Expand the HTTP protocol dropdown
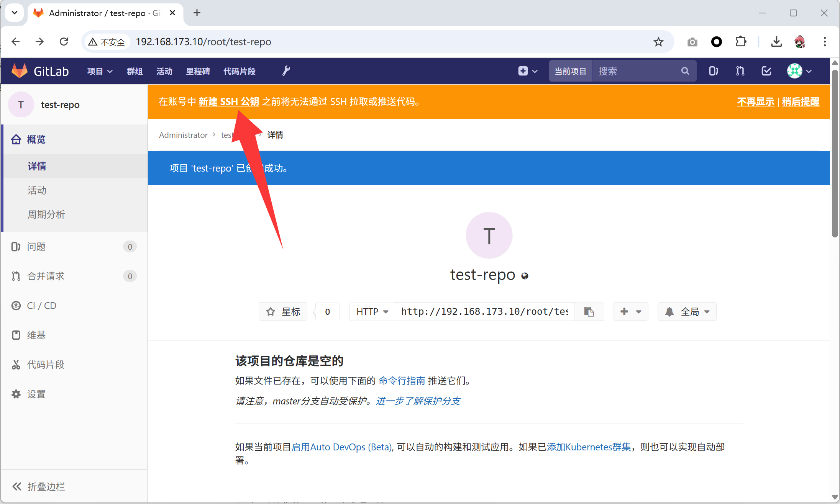The image size is (840, 504). (x=372, y=312)
